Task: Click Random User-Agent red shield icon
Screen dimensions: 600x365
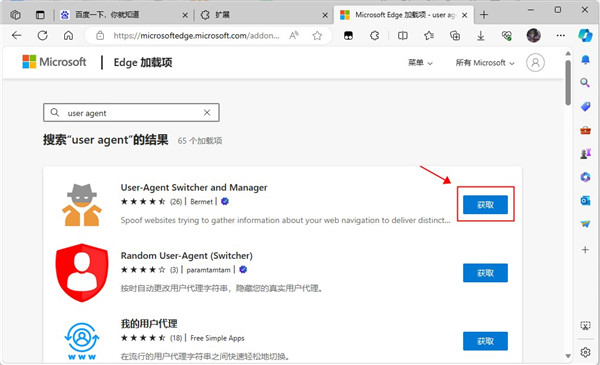Action: [82, 273]
